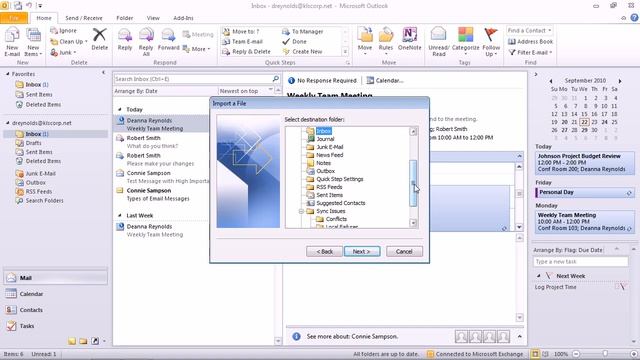
Task: Switch to the Folder ribbon tab
Action: tap(124, 18)
